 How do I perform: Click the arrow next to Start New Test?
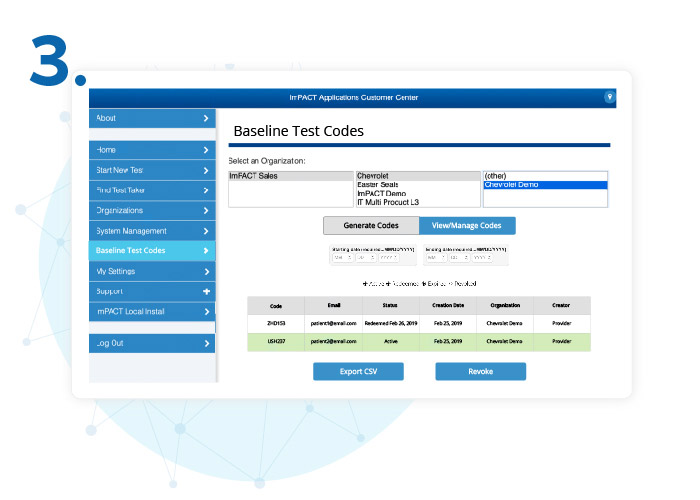coord(206,171)
